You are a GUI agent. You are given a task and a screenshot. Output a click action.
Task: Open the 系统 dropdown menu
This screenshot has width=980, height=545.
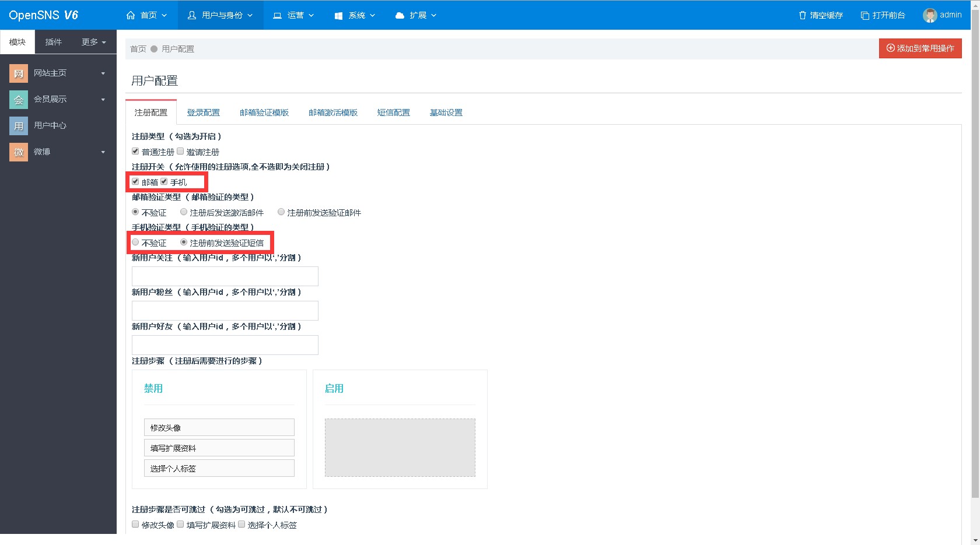click(355, 15)
